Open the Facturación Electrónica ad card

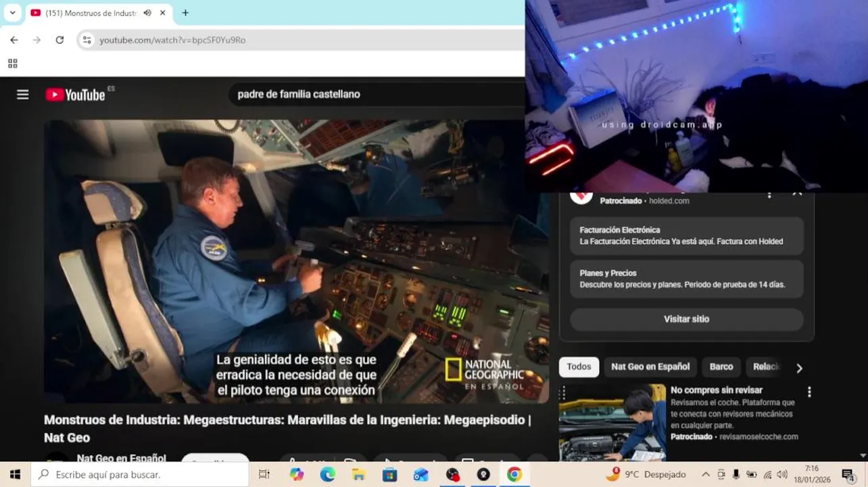[x=687, y=235]
